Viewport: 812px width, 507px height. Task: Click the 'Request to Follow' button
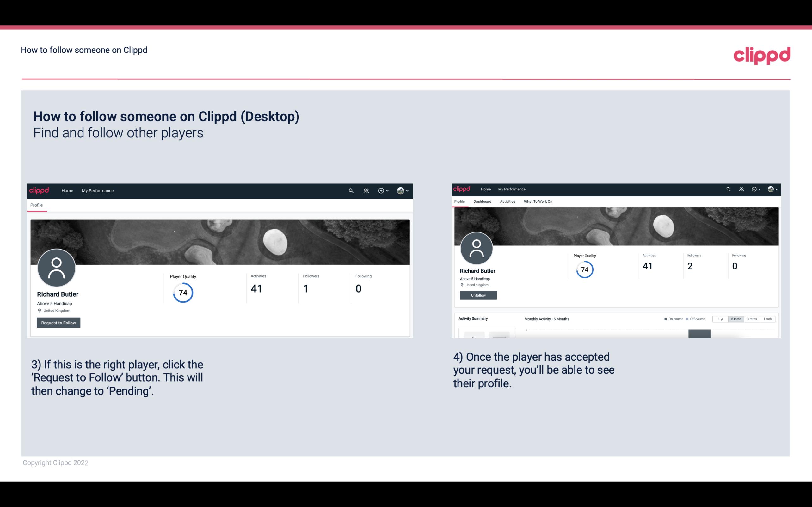(x=58, y=323)
